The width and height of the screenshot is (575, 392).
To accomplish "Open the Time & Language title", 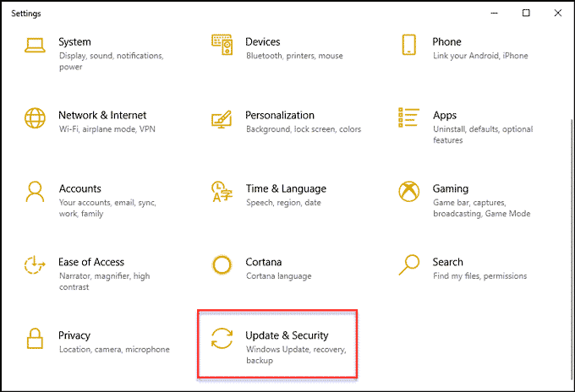I will tap(286, 188).
